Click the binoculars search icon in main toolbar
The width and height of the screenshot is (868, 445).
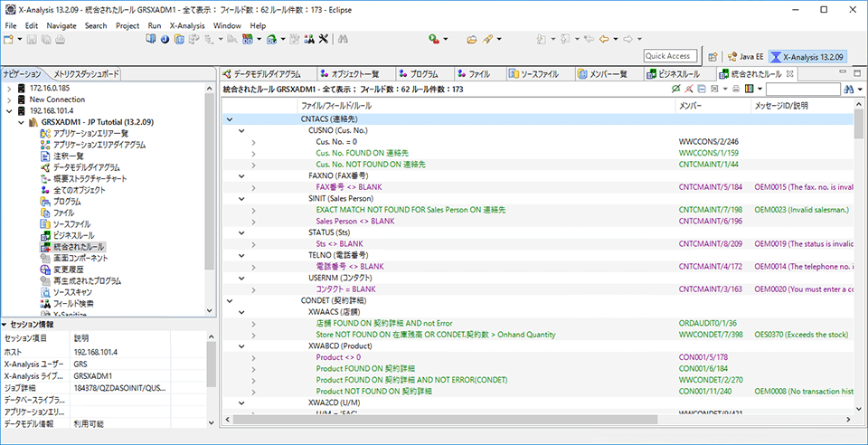(343, 39)
